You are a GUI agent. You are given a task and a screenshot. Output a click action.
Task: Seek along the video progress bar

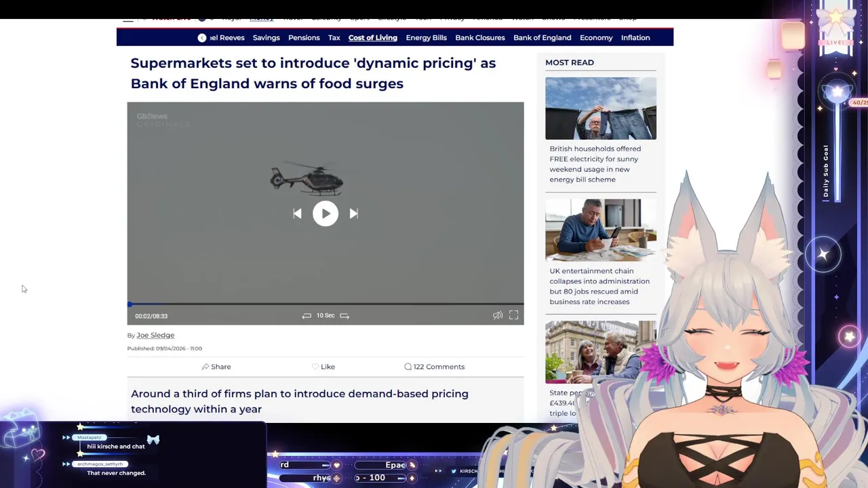(325, 304)
